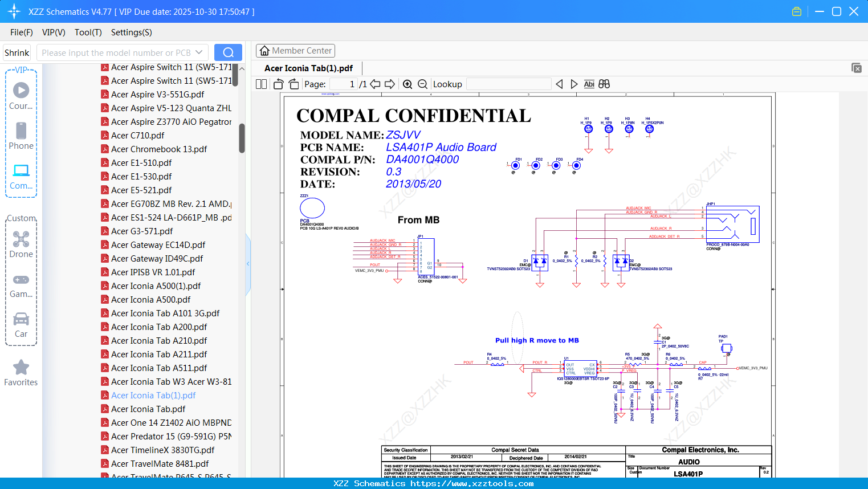Click the file list vertical scrollbar

(242, 138)
